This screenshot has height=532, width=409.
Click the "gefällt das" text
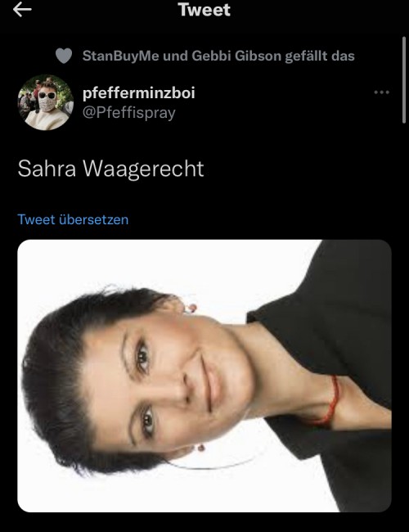[x=320, y=56]
